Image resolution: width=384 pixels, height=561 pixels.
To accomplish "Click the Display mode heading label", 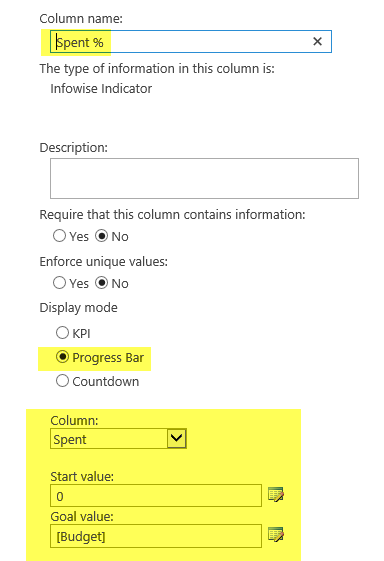I will [x=78, y=308].
